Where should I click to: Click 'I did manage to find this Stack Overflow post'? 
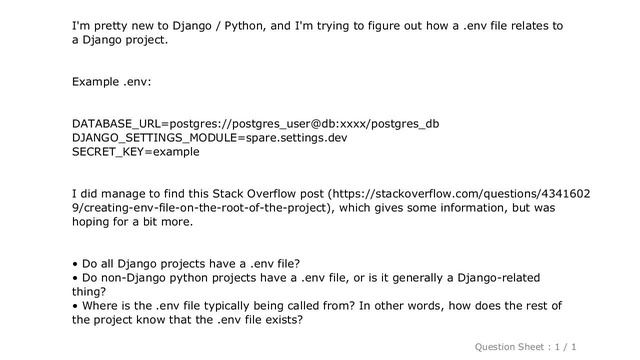[198, 193]
